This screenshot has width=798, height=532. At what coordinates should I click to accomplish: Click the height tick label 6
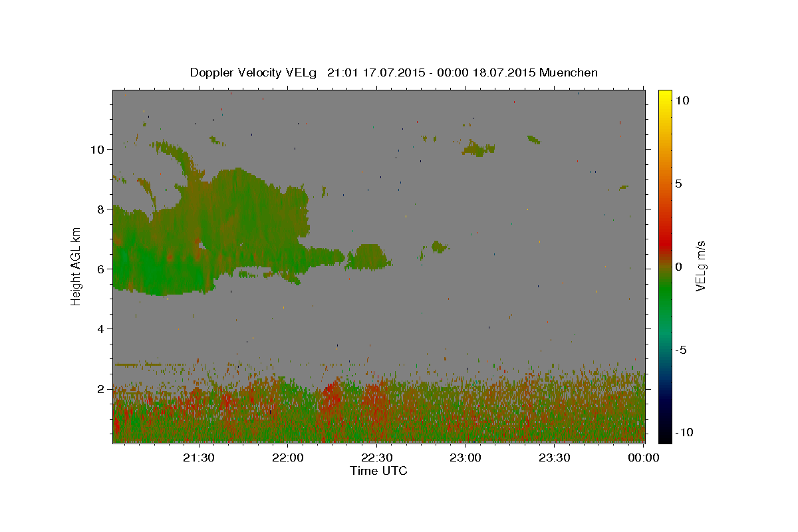click(102, 269)
